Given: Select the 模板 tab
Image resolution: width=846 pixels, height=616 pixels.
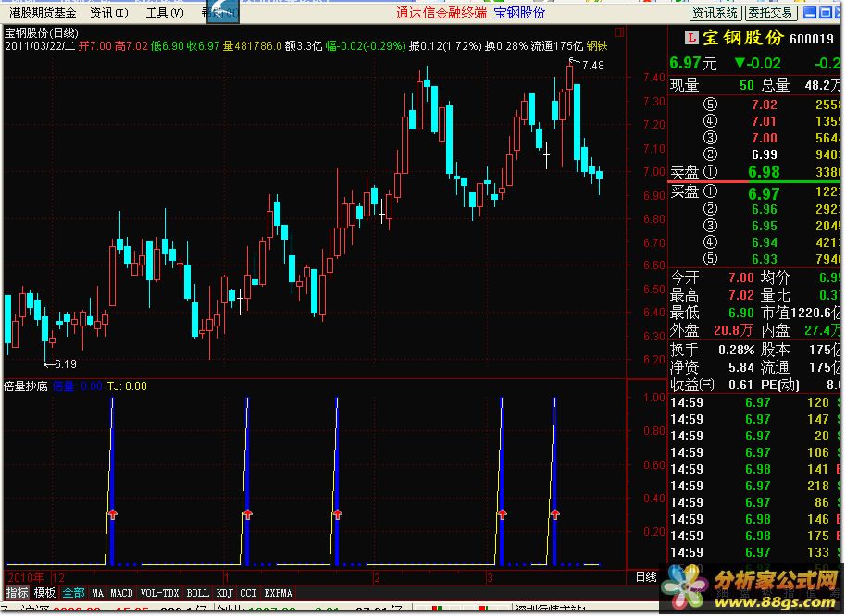Looking at the screenshot, I should click(44, 593).
